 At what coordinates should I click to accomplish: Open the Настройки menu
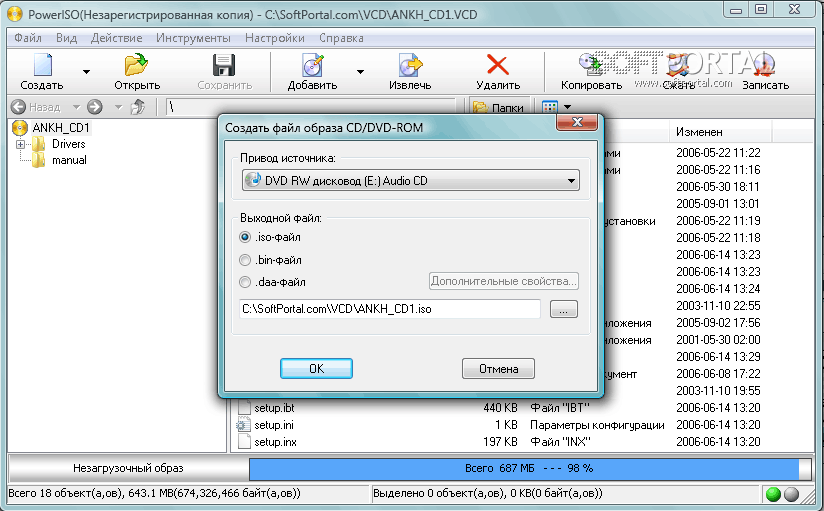click(x=275, y=38)
